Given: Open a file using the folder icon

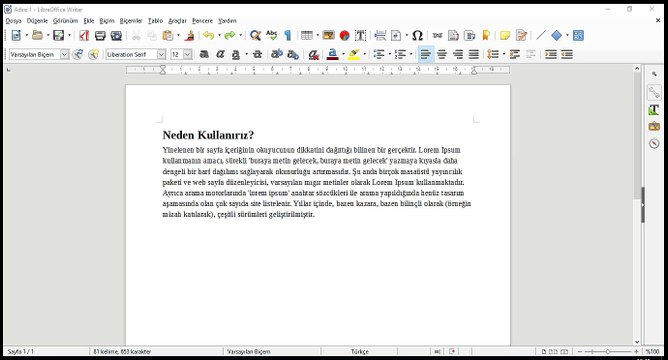Looking at the screenshot, I should (37, 35).
